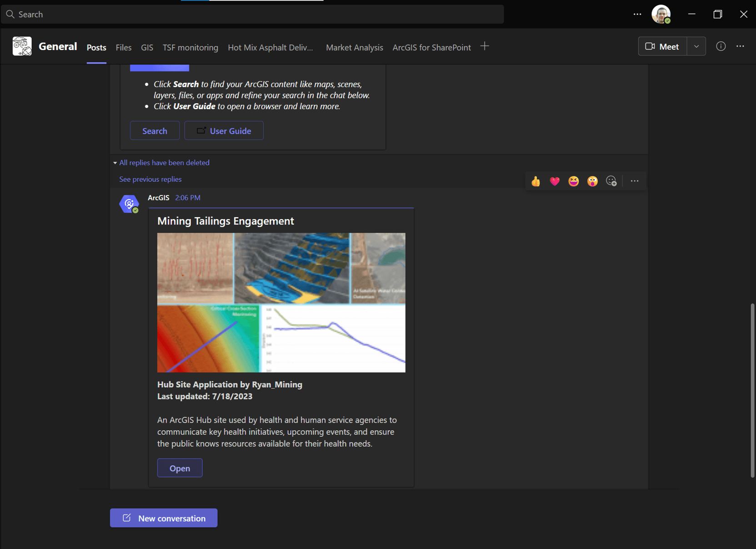The width and height of the screenshot is (756, 549).
Task: Switch to the Files tab
Action: pyautogui.click(x=124, y=47)
